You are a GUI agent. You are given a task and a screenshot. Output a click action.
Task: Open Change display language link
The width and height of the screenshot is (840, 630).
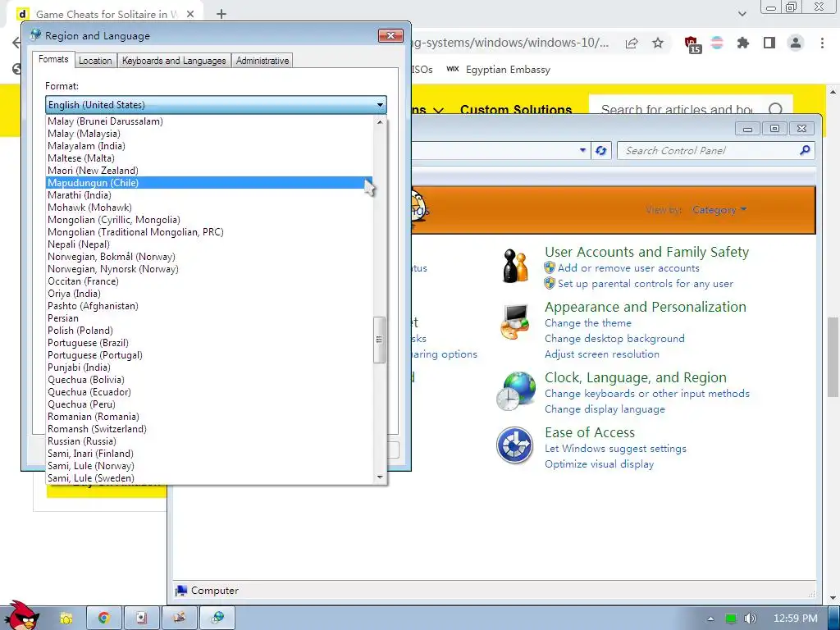(605, 409)
